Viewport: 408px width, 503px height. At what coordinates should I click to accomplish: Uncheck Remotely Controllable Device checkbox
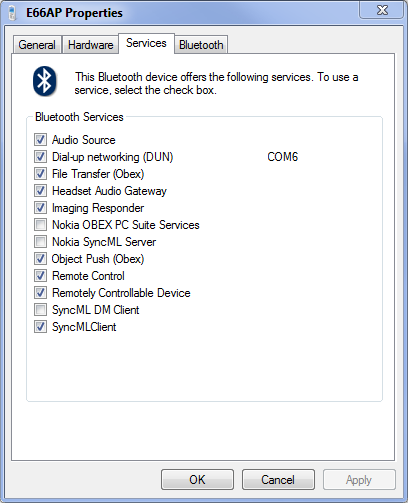(x=40, y=293)
